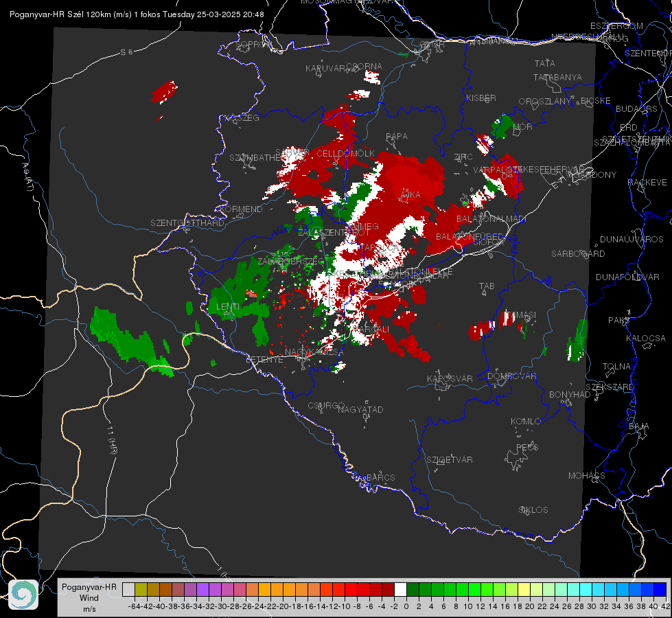Select the yellow swatch between 18 and 20
The image size is (672, 618).
pos(524,589)
